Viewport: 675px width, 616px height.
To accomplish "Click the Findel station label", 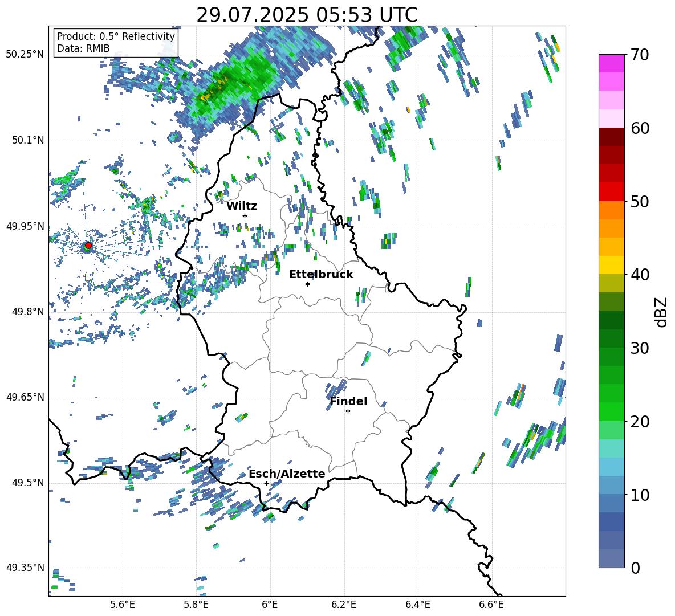I will pyautogui.click(x=348, y=401).
